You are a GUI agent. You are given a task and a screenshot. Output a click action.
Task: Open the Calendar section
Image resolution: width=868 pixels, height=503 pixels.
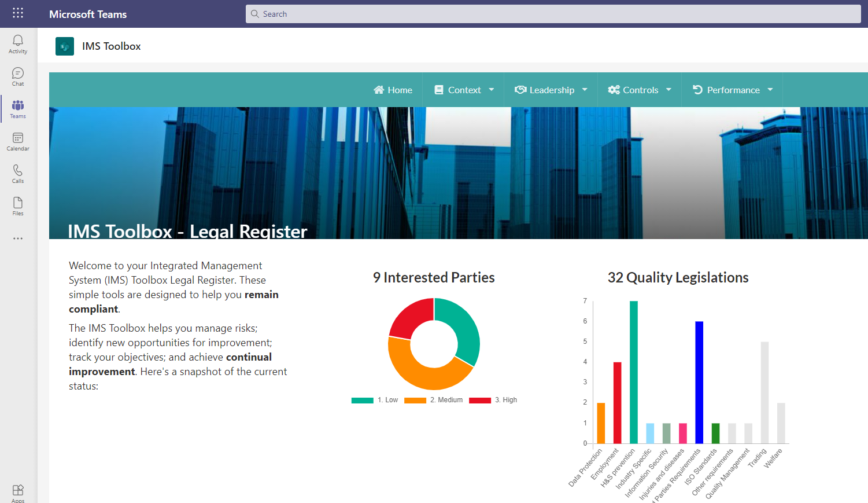click(x=18, y=141)
